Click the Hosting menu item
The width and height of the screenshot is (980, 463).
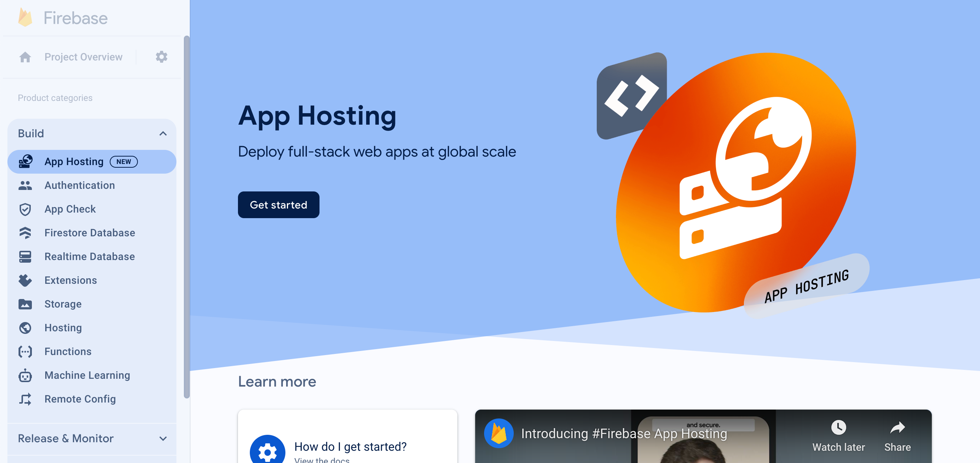[x=63, y=327]
